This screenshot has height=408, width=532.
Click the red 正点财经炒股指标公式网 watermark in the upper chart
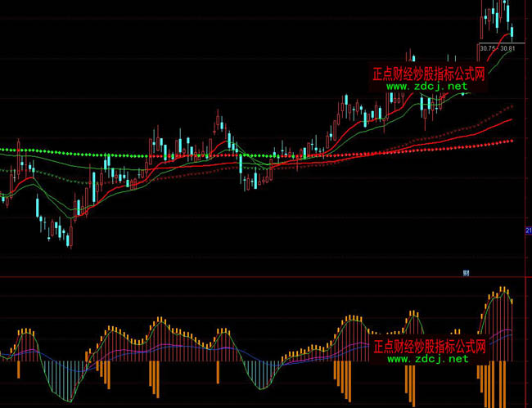(x=429, y=74)
